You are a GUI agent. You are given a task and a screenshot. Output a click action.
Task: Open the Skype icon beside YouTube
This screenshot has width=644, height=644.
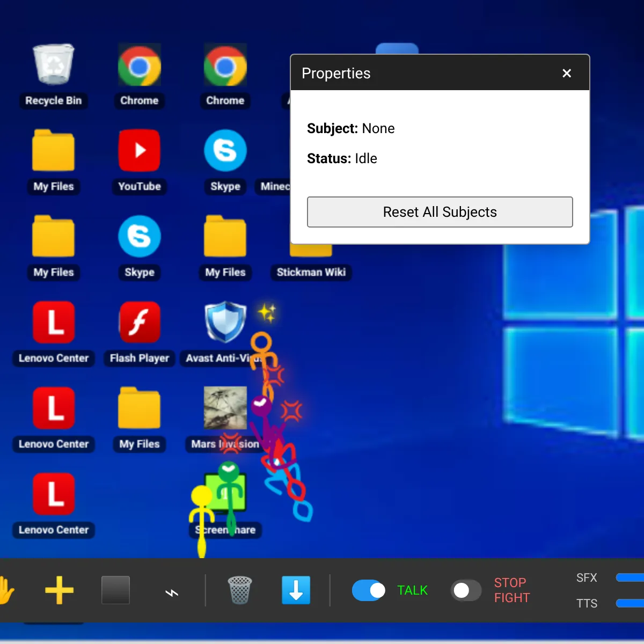(x=225, y=150)
